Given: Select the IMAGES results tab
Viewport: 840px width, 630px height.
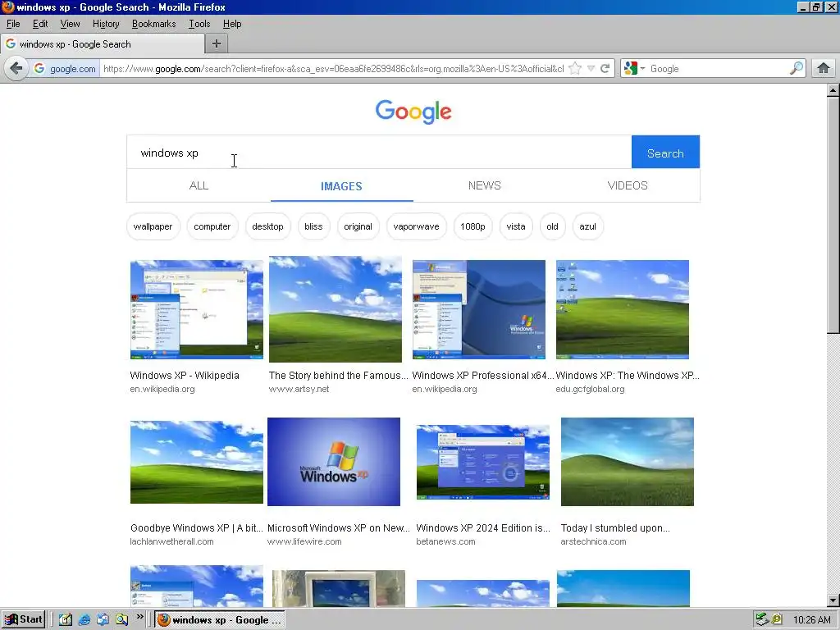Looking at the screenshot, I should [x=342, y=186].
